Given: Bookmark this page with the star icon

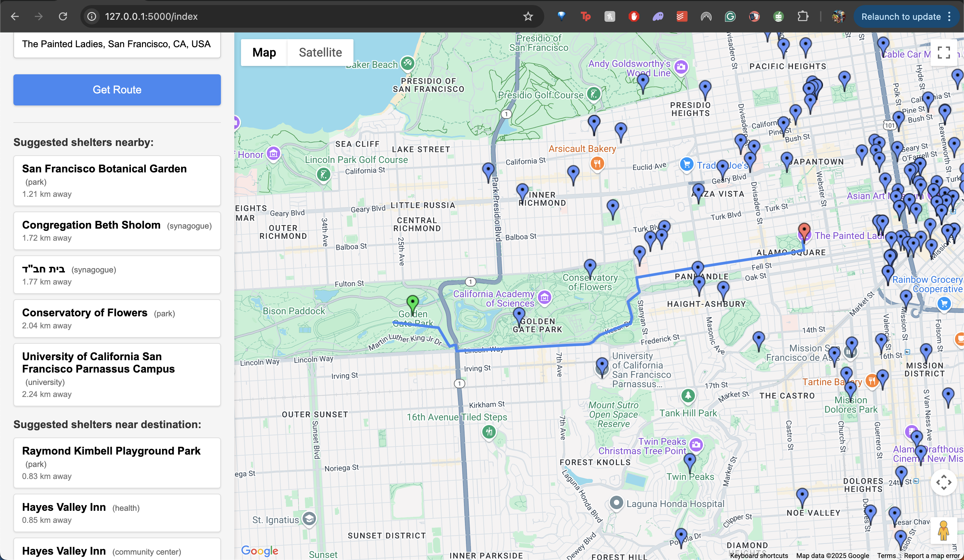Looking at the screenshot, I should click(x=528, y=16).
